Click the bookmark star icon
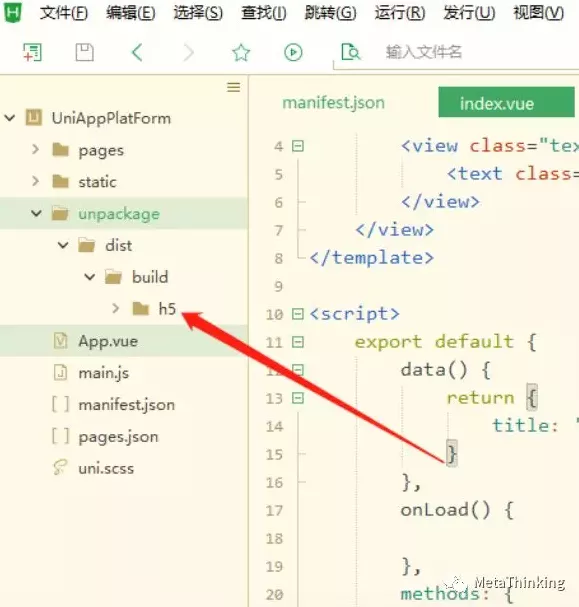 [x=241, y=52]
